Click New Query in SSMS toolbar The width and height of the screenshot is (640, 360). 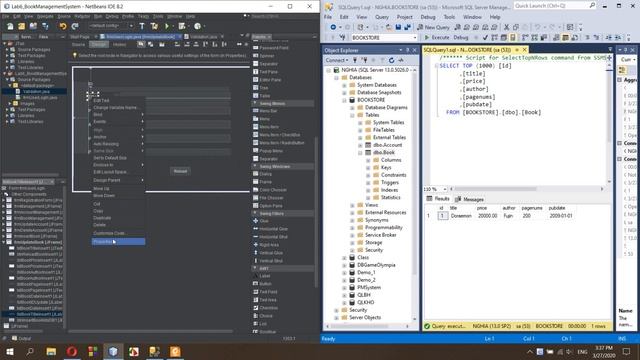pyautogui.click(x=433, y=27)
